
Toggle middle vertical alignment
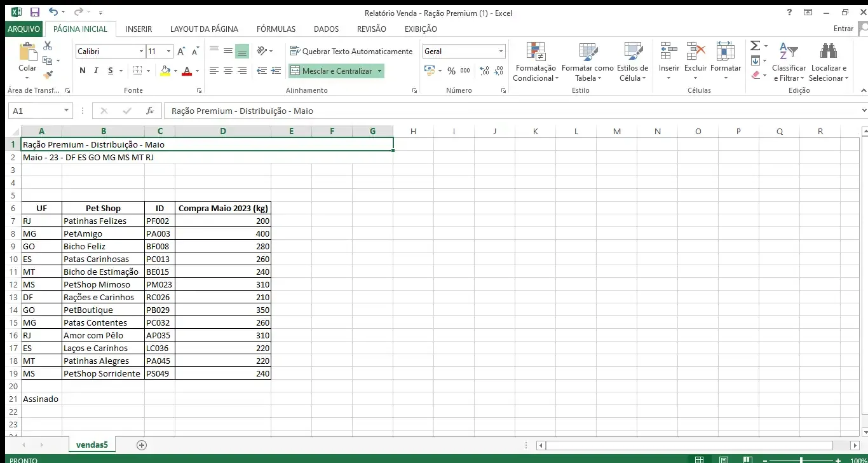coord(228,51)
